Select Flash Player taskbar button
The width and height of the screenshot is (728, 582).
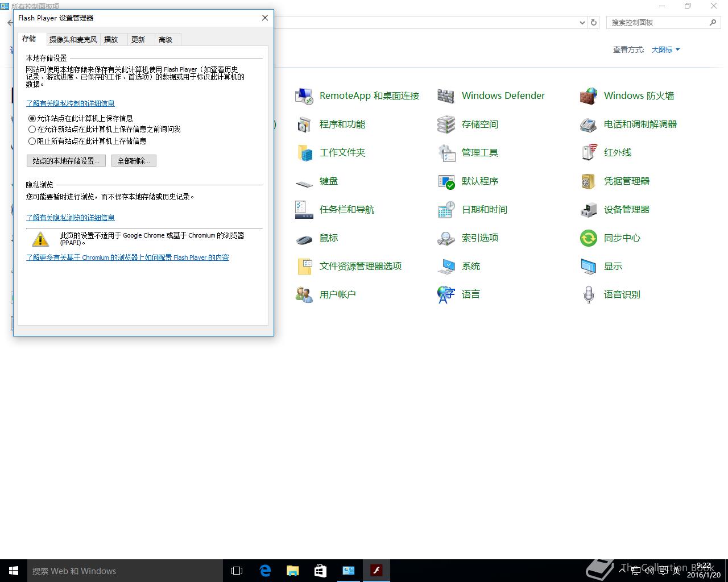pyautogui.click(x=376, y=571)
